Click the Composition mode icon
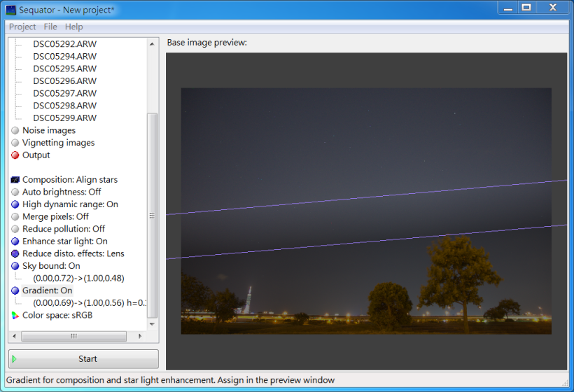 pos(15,180)
